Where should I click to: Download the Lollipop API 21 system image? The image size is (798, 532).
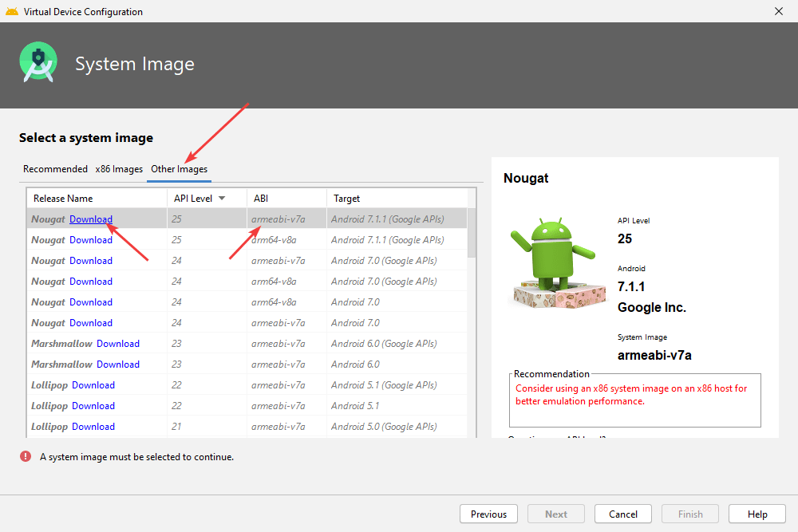tap(93, 427)
